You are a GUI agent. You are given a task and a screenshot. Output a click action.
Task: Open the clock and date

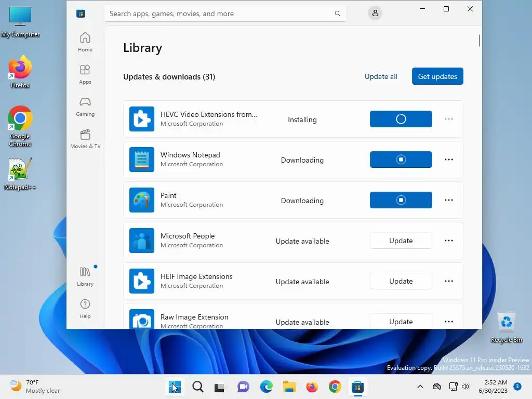click(x=493, y=387)
